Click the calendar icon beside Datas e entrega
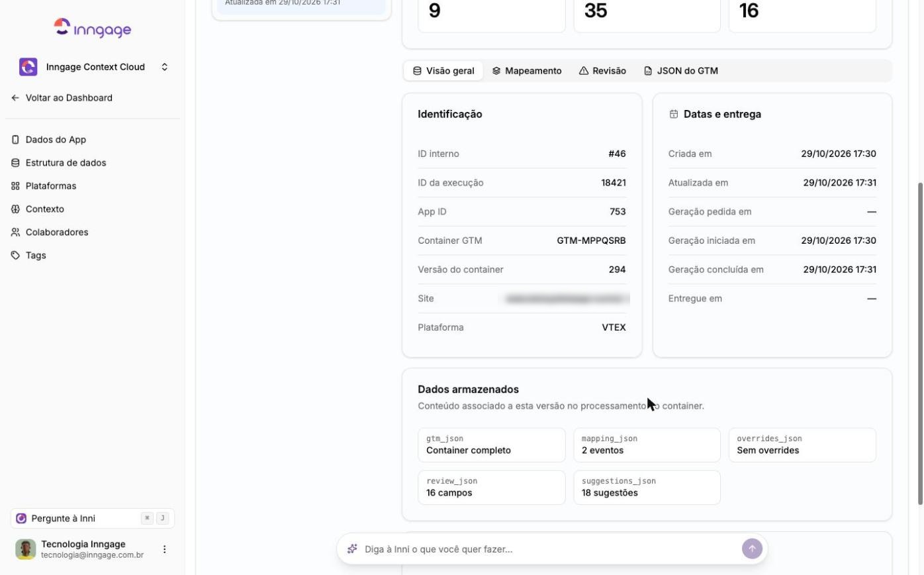Image resolution: width=924 pixels, height=575 pixels. [x=674, y=114]
